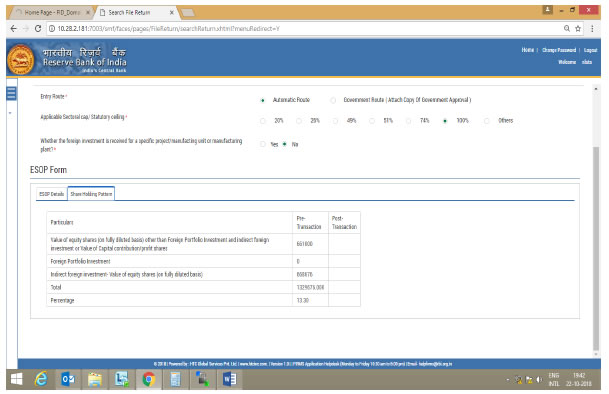Click the Reserve Bank of India logo
The width and height of the screenshot is (609, 394).
click(x=21, y=59)
